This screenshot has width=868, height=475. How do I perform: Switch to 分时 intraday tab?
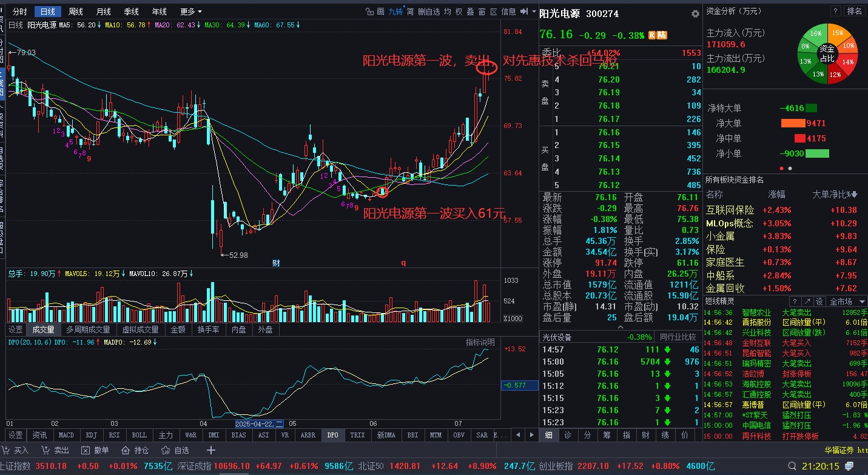click(19, 12)
